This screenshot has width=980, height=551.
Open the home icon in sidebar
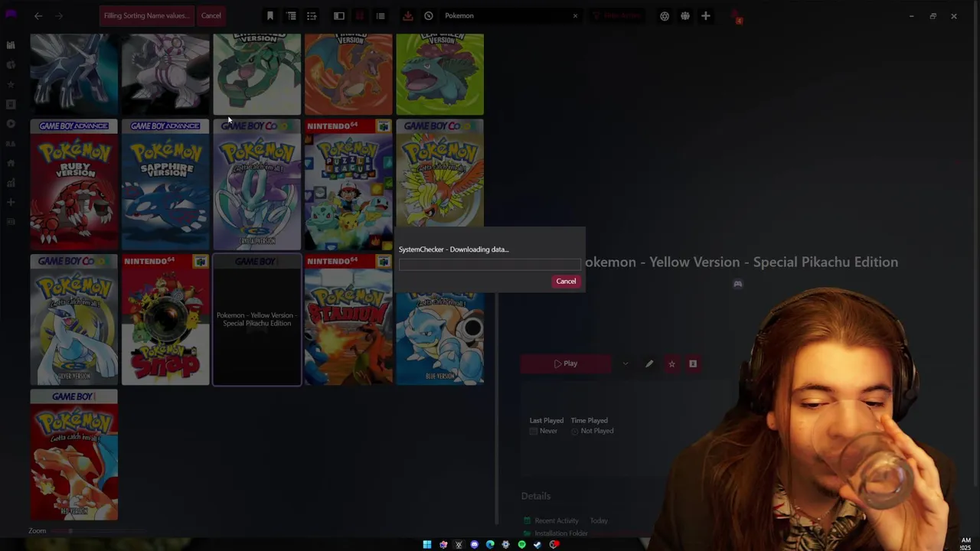[11, 163]
